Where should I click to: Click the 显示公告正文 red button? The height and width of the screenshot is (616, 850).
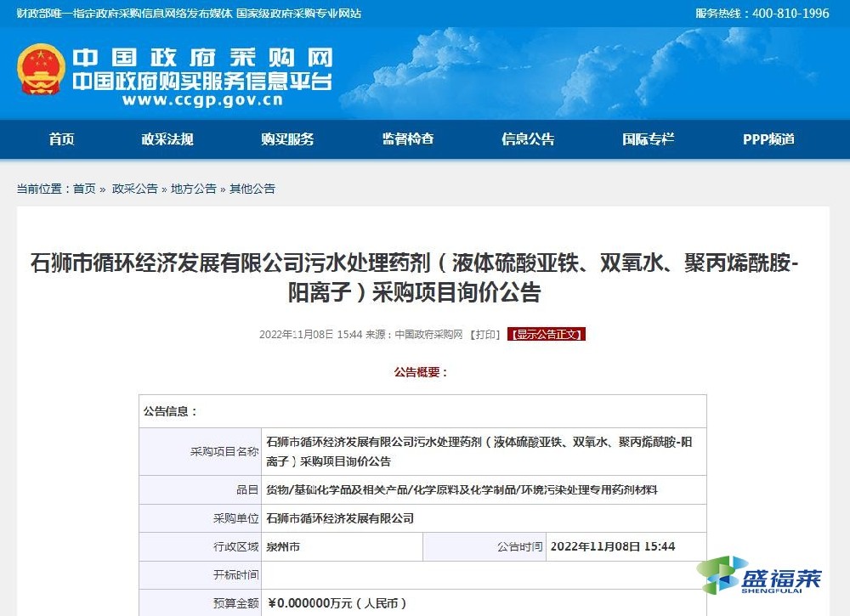tap(547, 334)
